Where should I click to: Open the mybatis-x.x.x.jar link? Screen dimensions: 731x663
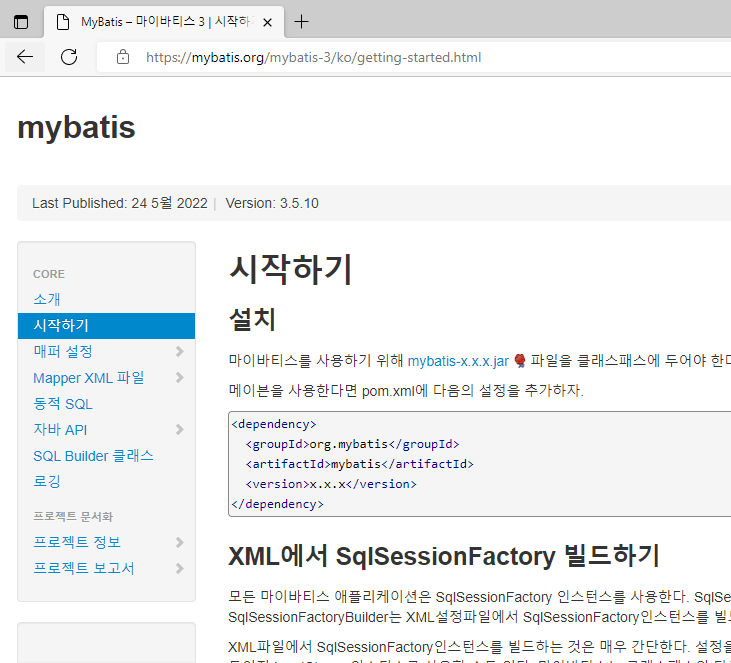(458, 361)
